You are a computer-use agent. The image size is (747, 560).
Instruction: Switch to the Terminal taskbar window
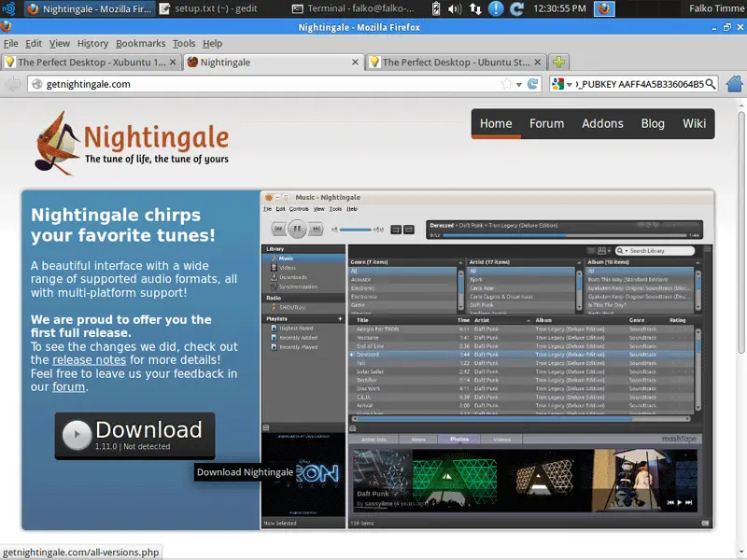[353, 8]
